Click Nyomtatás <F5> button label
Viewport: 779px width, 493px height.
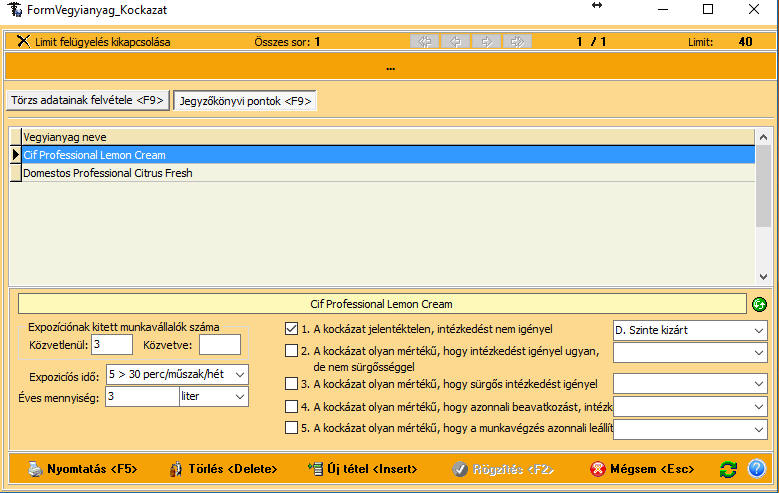[x=92, y=469]
